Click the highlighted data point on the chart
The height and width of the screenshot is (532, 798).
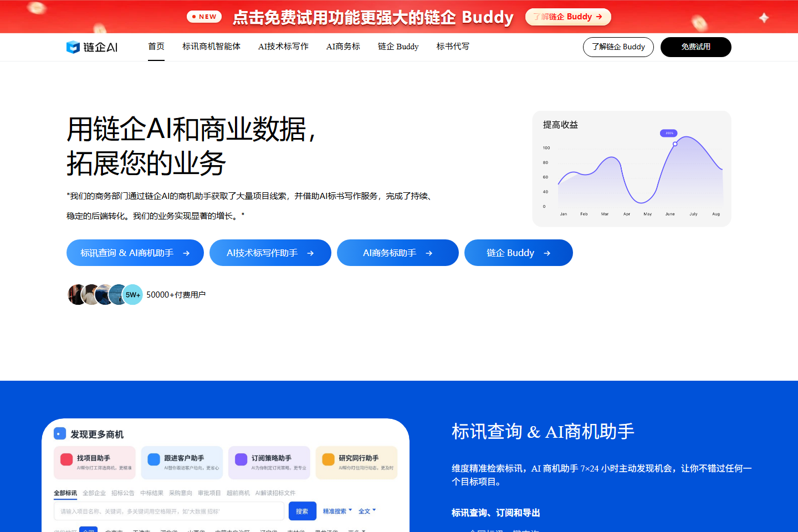675,144
